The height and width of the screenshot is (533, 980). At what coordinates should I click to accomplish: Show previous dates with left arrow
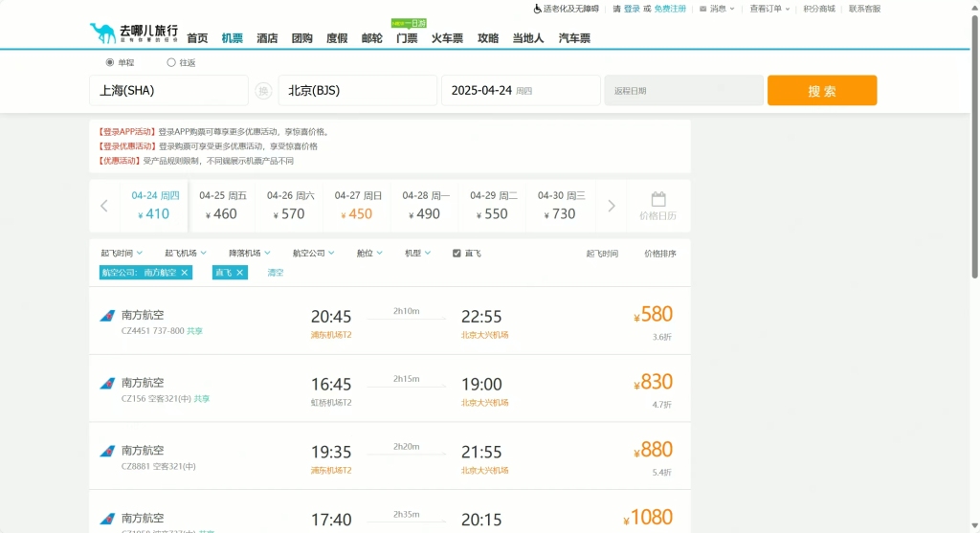click(104, 206)
